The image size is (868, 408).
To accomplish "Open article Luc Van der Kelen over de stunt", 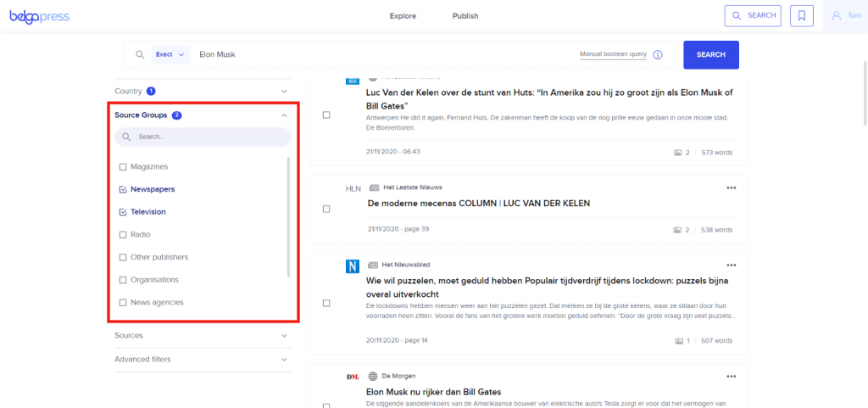I will [549, 98].
